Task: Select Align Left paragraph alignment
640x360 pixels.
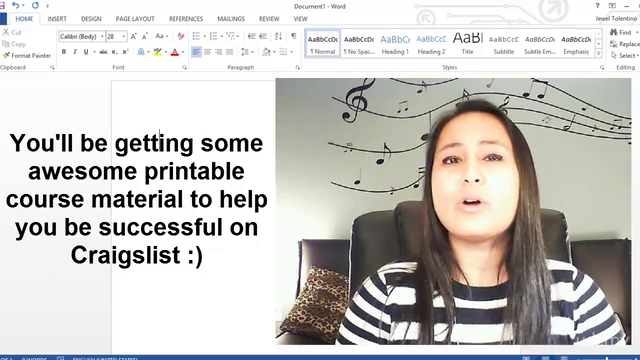Action: 196,52
